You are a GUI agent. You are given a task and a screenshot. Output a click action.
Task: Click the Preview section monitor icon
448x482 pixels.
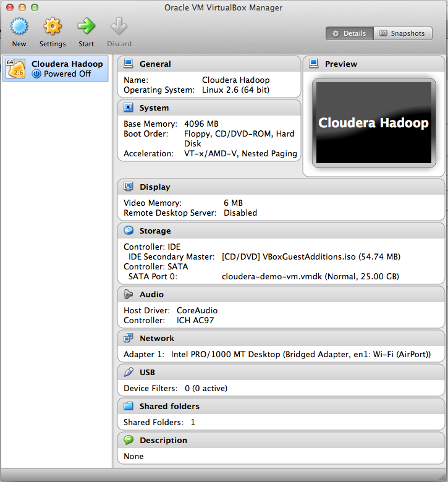coord(314,64)
